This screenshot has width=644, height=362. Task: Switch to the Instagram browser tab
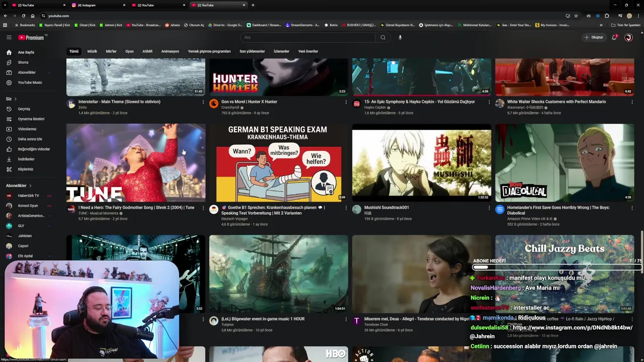click(x=99, y=5)
